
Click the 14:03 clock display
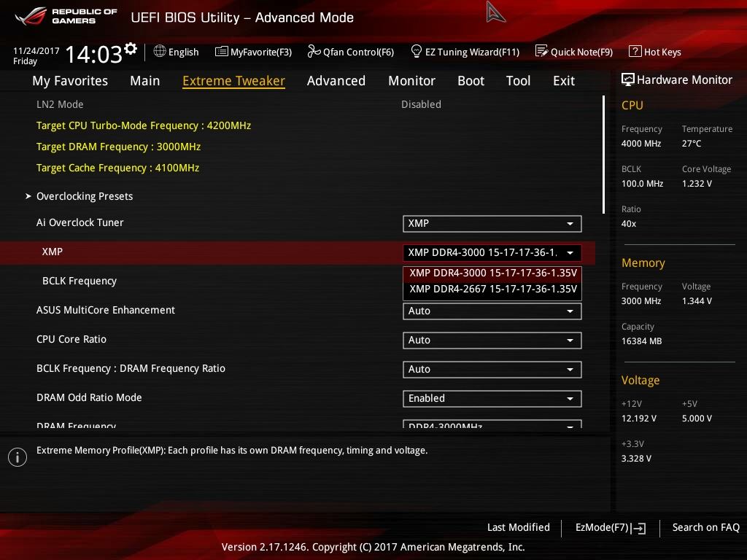click(94, 54)
